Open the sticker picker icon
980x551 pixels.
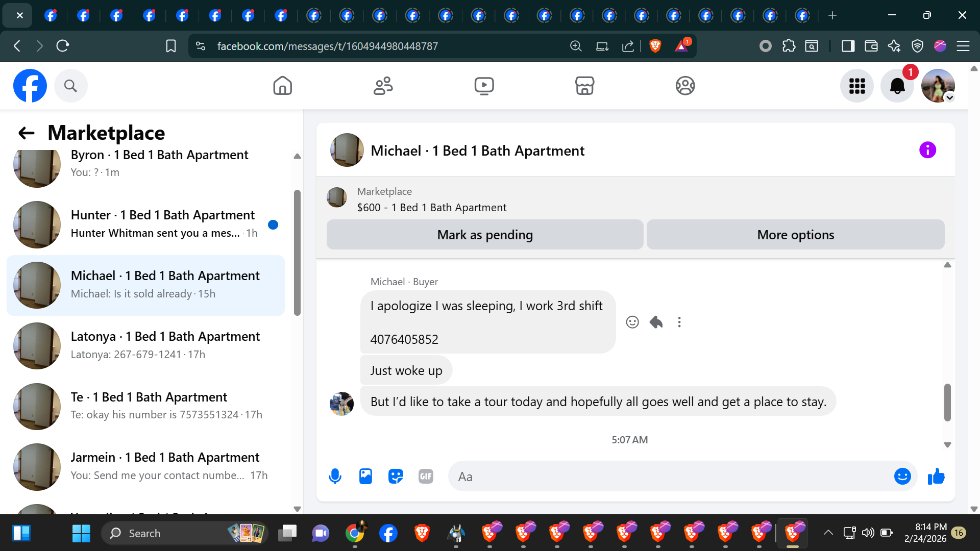[x=396, y=477]
